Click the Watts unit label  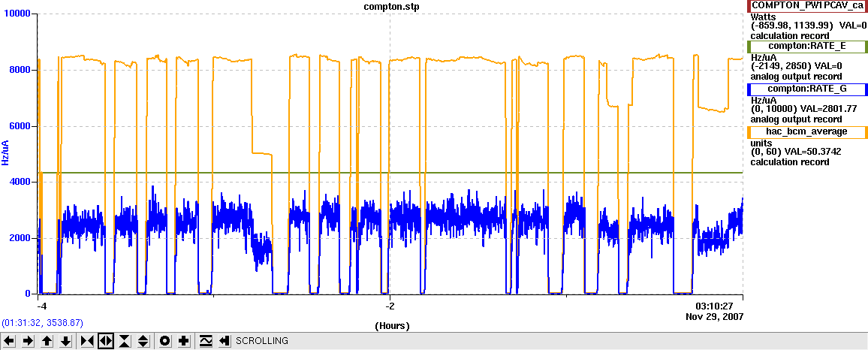pos(763,17)
